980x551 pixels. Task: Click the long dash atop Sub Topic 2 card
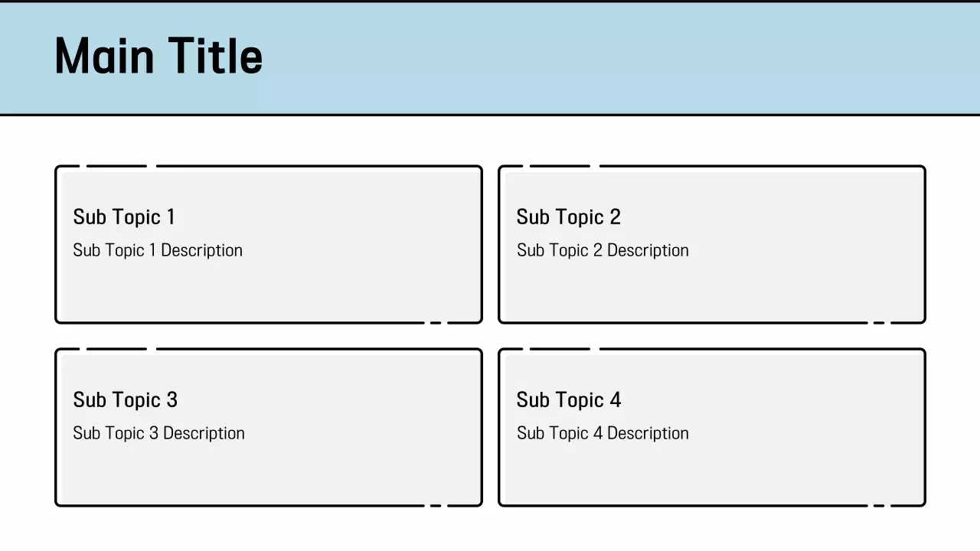[x=560, y=165]
